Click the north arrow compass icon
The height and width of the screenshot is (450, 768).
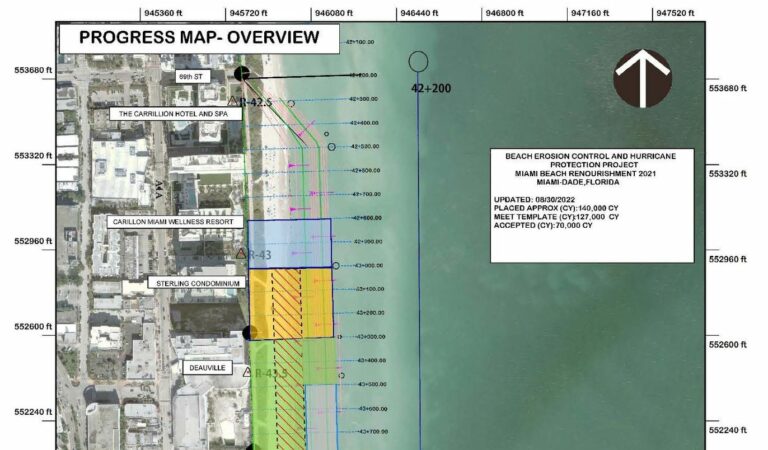[x=642, y=78]
